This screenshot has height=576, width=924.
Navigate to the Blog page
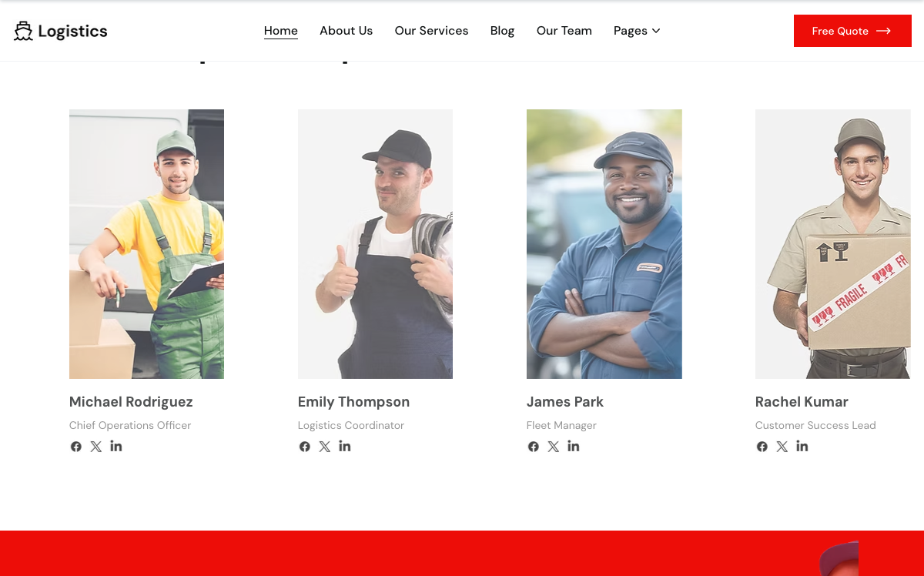(x=502, y=31)
